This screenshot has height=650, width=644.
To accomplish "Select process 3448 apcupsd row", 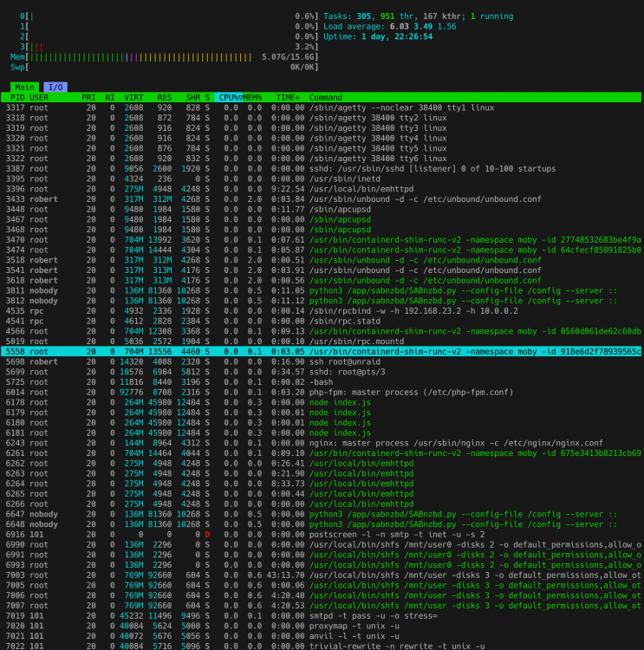I will click(x=321, y=210).
